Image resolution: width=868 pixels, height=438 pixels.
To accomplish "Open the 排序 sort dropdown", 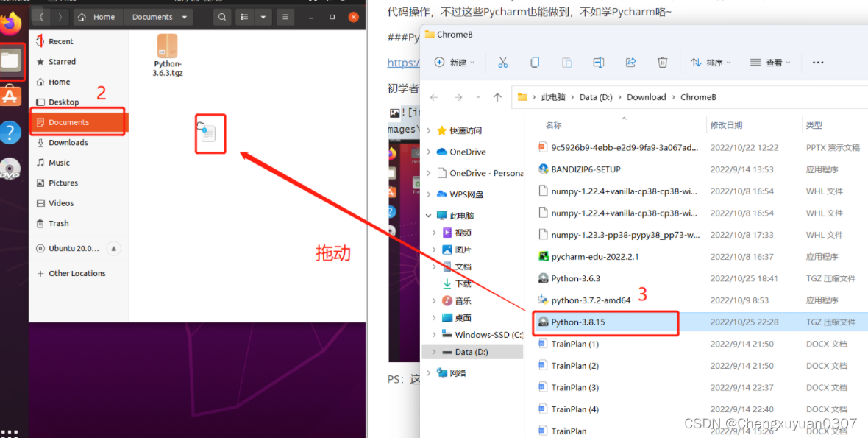I will click(x=711, y=63).
